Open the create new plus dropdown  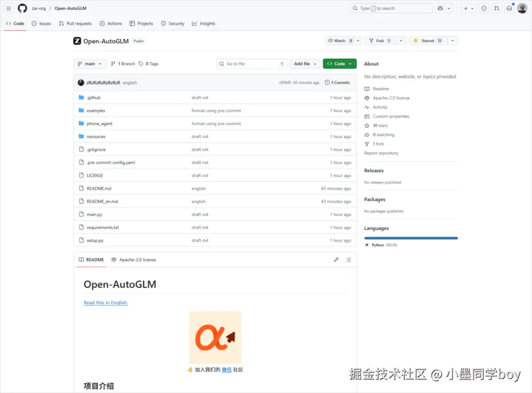(x=469, y=8)
